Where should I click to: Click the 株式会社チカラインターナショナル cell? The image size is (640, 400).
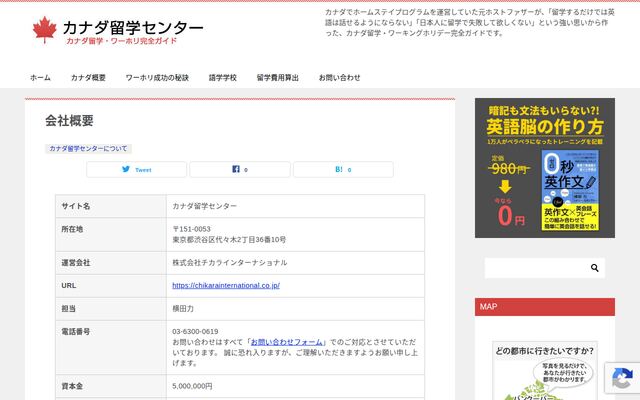(x=295, y=263)
